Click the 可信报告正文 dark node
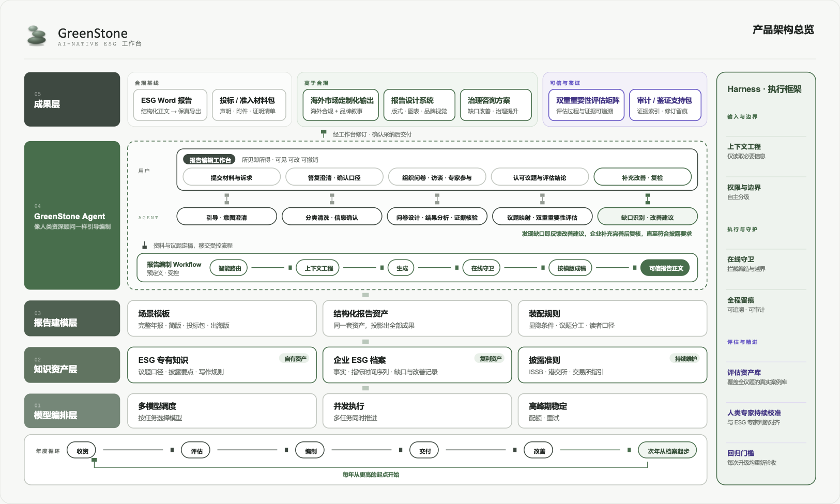The height and width of the screenshot is (504, 840). pyautogui.click(x=665, y=268)
